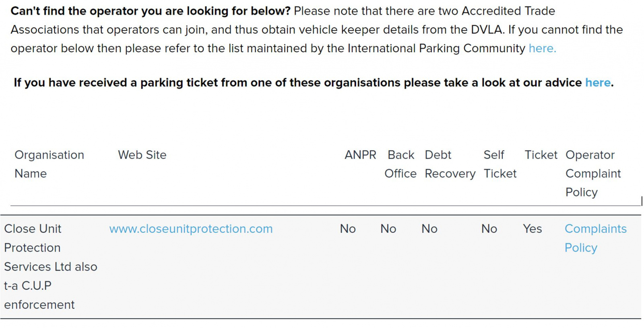Open the International Parking Community 'here.' link
Screen dimensions: 644x328
pyautogui.click(x=542, y=48)
